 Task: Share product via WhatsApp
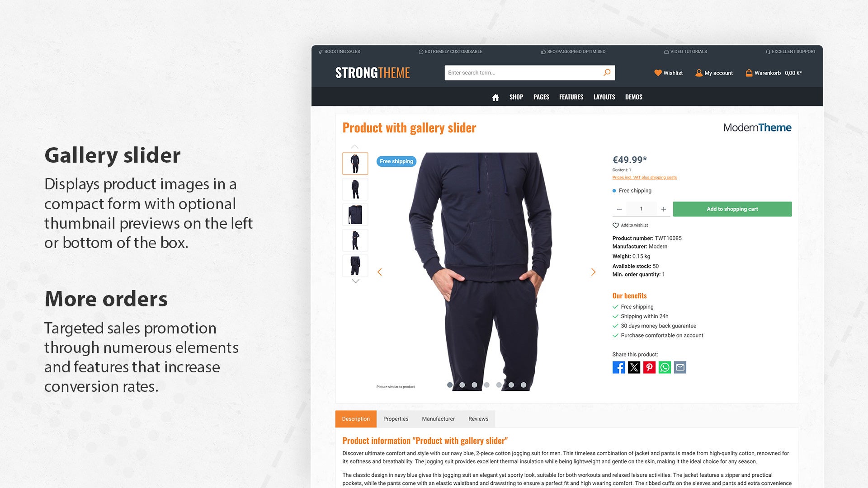pyautogui.click(x=665, y=367)
